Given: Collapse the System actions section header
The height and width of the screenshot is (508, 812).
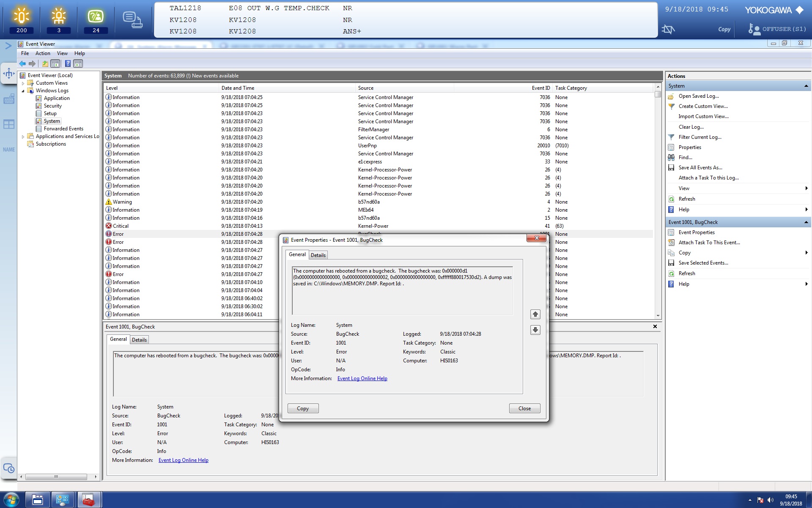Looking at the screenshot, I should (806, 86).
